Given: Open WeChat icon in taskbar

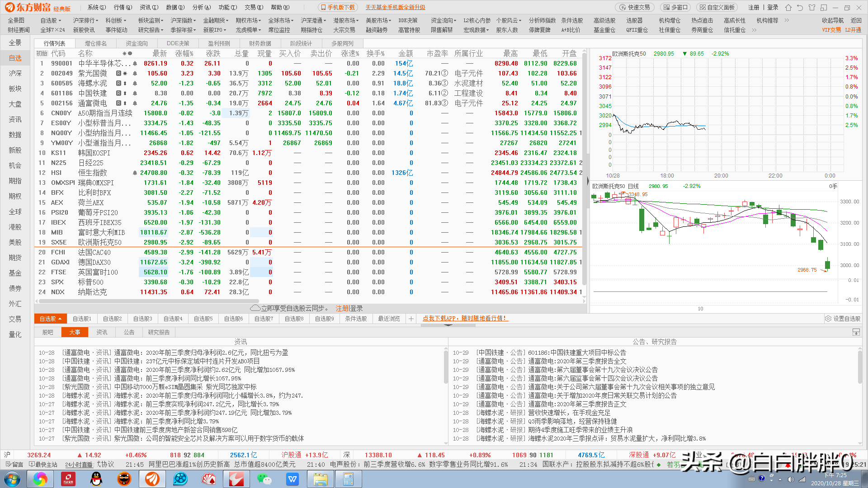Looking at the screenshot, I should (264, 479).
